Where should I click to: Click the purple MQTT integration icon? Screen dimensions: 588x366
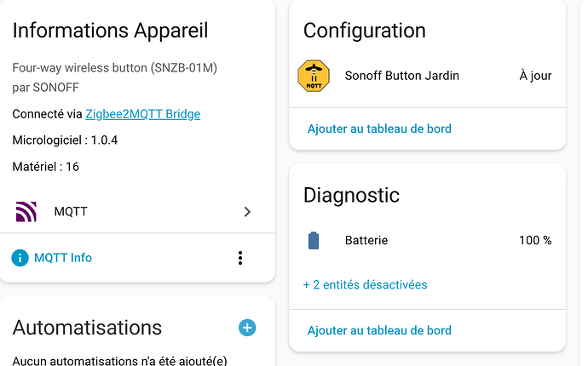click(26, 212)
